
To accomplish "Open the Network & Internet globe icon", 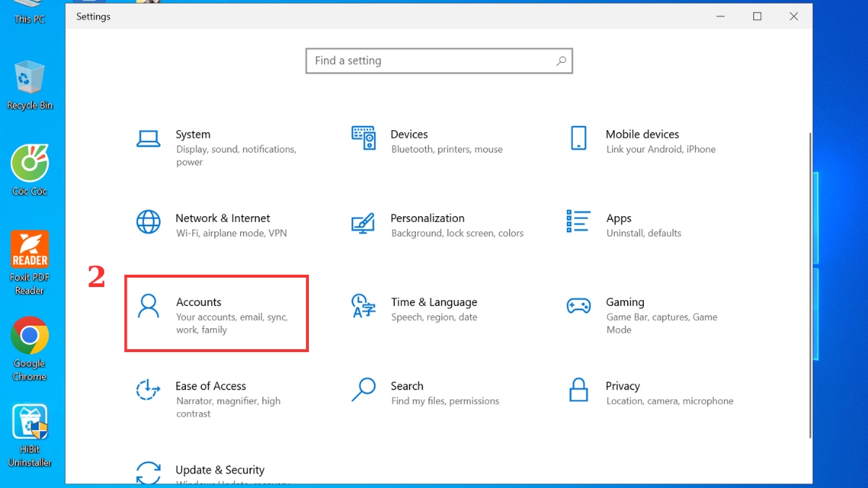I will click(148, 222).
